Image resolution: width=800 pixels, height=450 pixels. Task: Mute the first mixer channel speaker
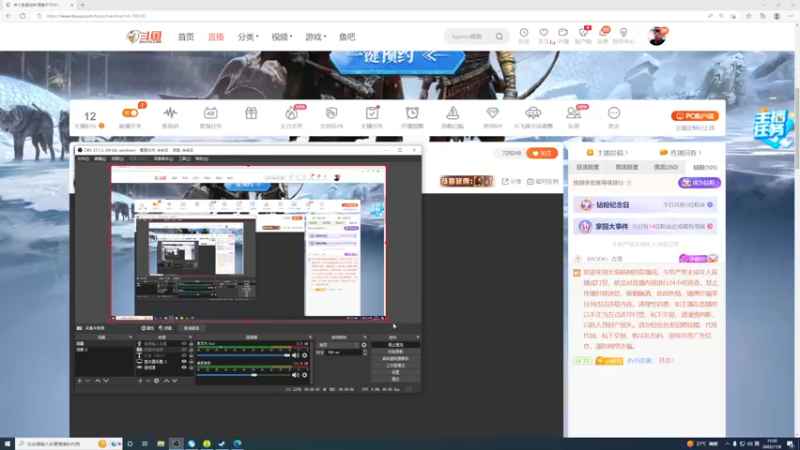(295, 355)
